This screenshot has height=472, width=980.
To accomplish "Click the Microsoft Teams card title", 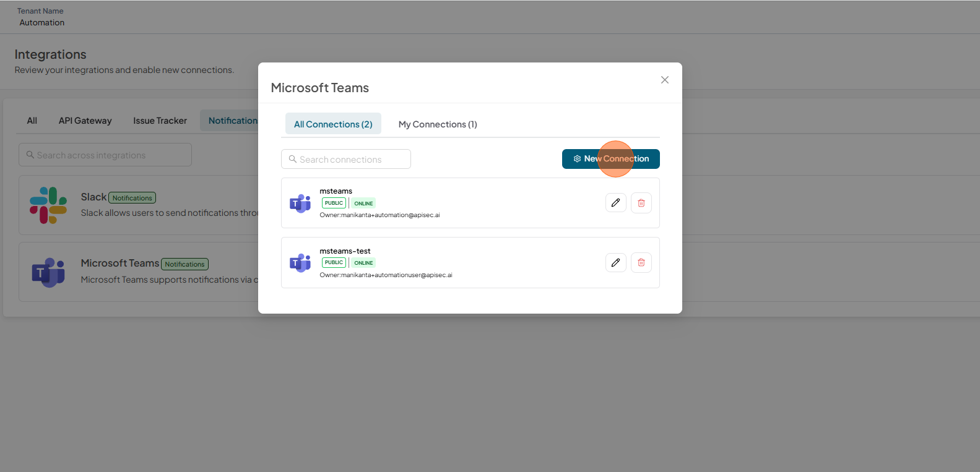I will [120, 263].
